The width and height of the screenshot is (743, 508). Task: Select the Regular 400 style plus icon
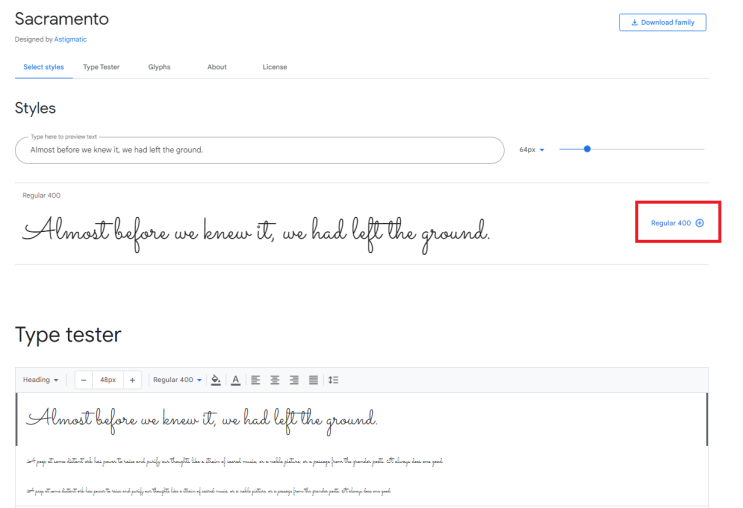(699, 223)
